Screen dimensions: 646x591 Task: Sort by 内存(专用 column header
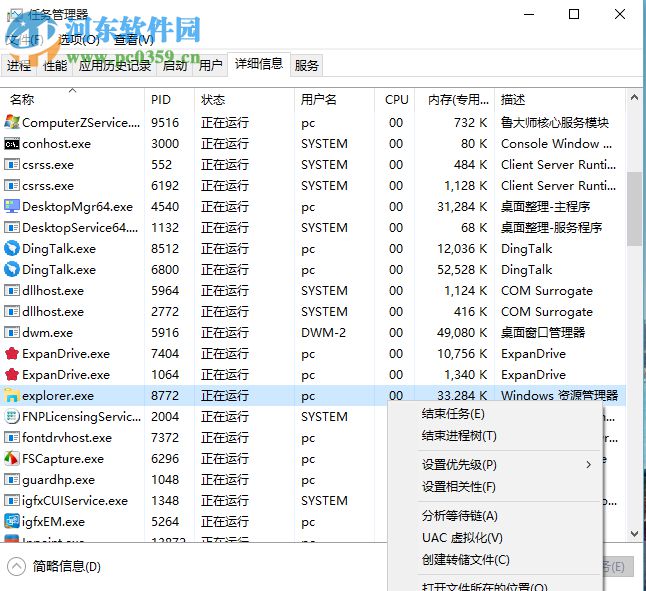pos(455,100)
